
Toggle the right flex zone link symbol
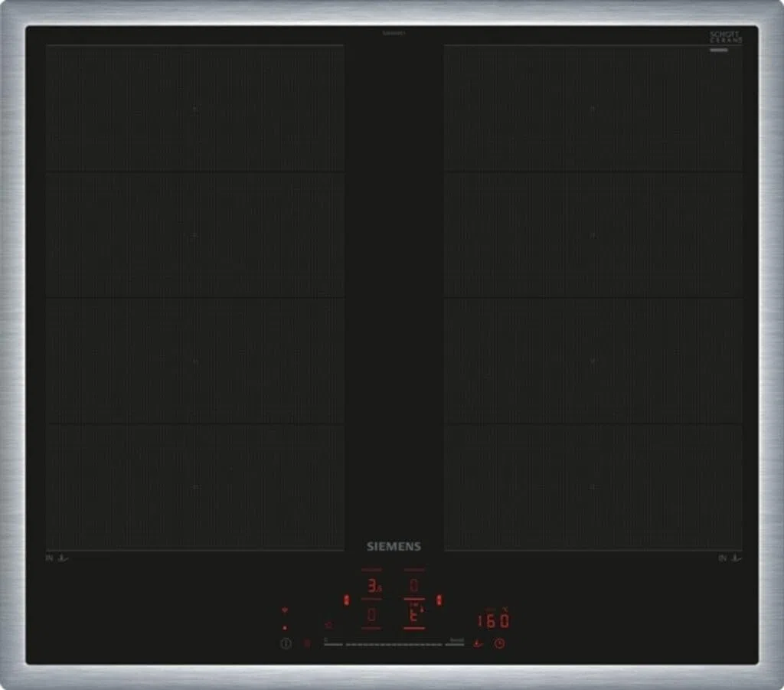click(x=439, y=600)
